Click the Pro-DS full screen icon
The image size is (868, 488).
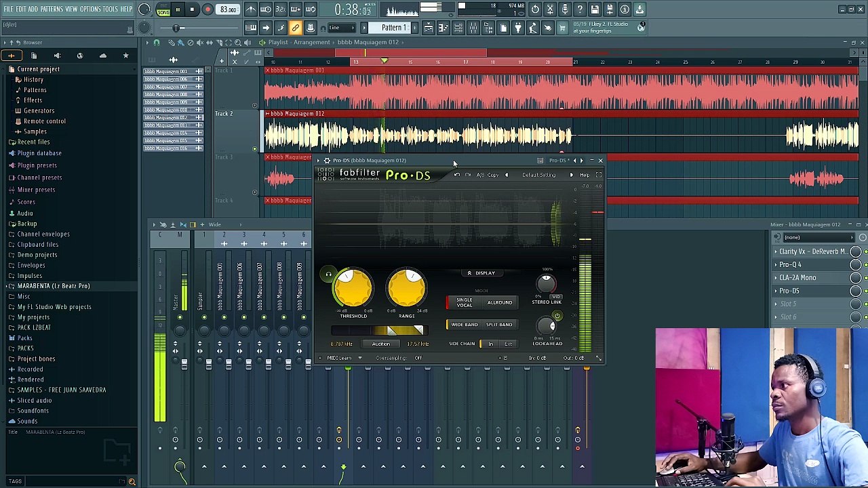[598, 175]
